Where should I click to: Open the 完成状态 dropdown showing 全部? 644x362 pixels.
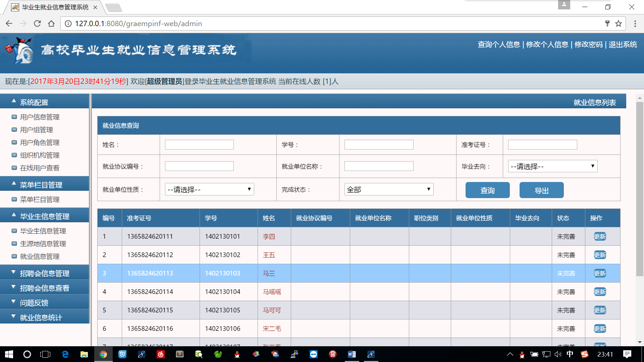coord(389,189)
